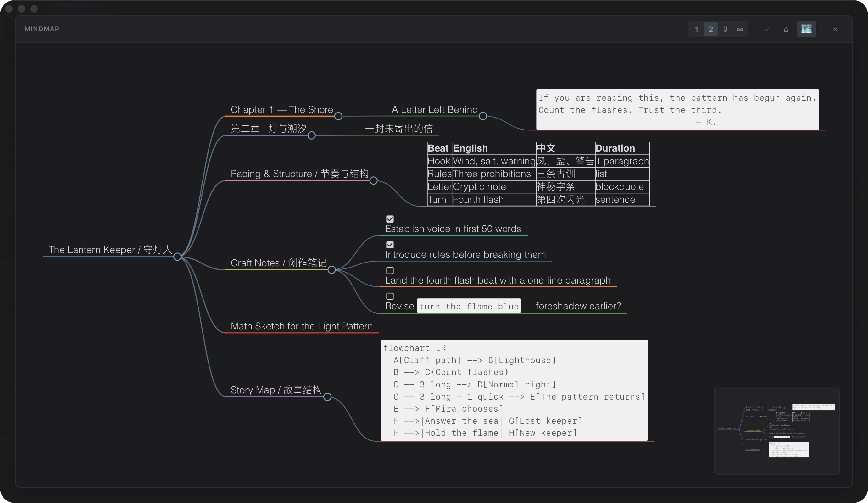The width and height of the screenshot is (868, 503).
Task: Click the home reset view icon
Action: click(x=786, y=29)
